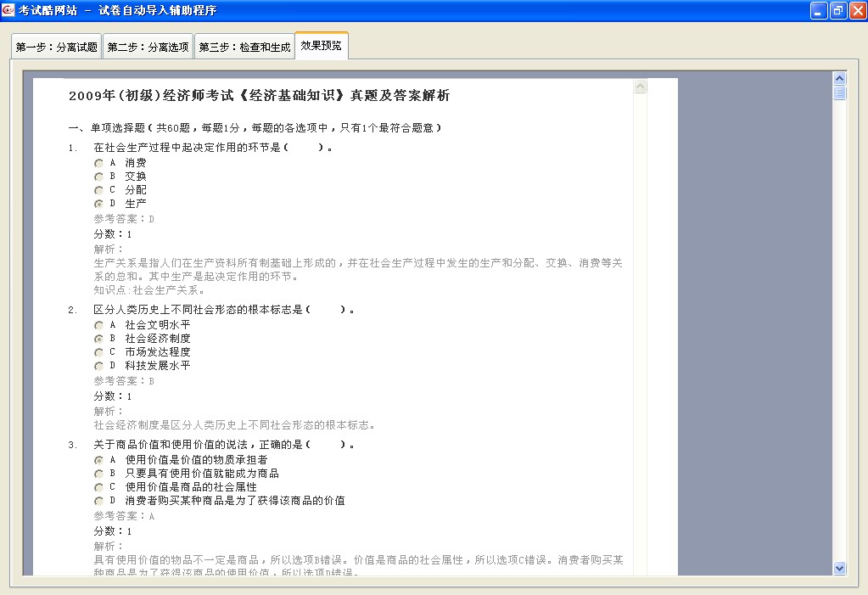868x595 pixels.
Task: Select option D 生产 radio button
Action: tap(99, 204)
